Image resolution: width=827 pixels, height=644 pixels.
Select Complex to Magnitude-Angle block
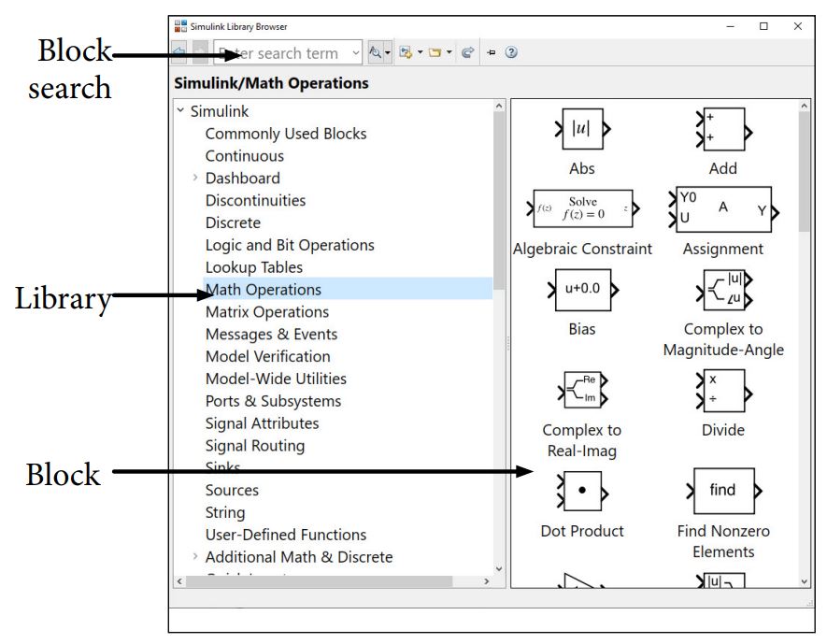[x=722, y=290]
